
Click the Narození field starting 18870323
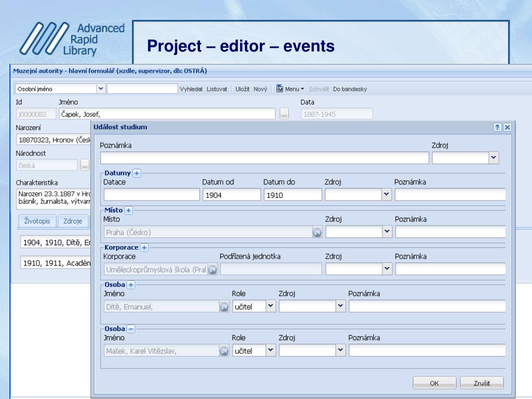click(54, 139)
